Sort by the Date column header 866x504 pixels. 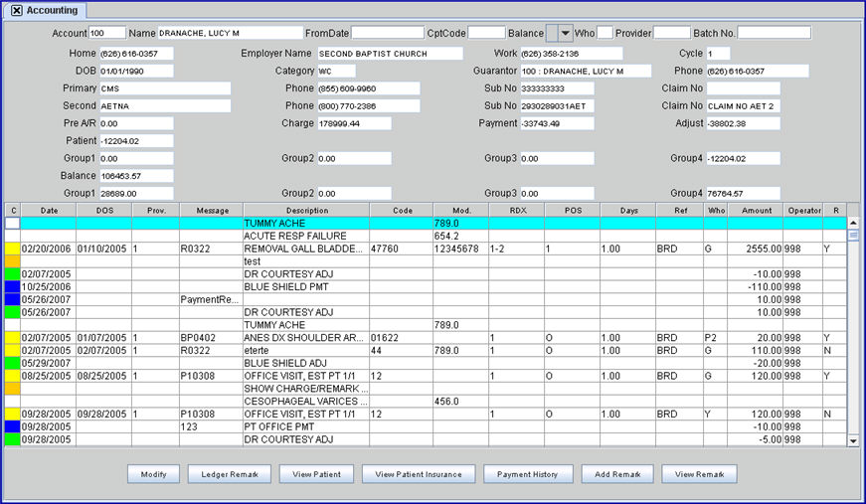(49, 211)
